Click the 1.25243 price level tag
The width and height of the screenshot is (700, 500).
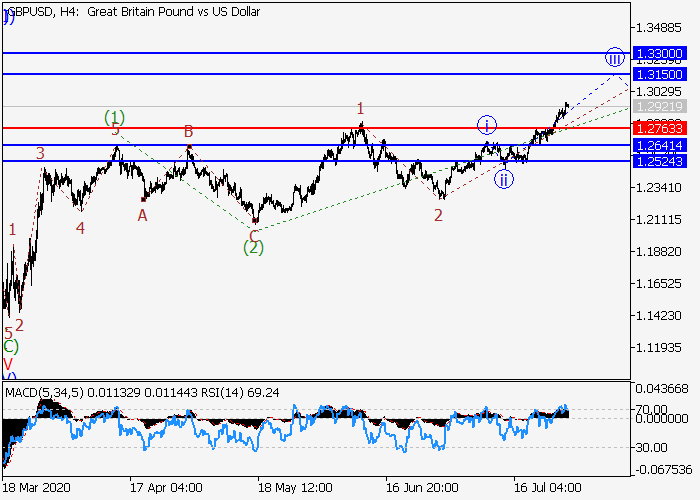point(658,162)
